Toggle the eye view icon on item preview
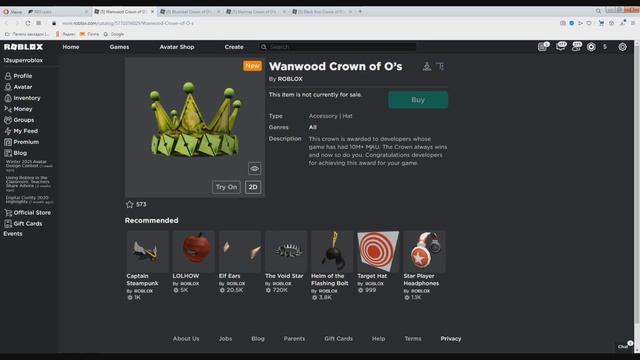 (x=254, y=168)
